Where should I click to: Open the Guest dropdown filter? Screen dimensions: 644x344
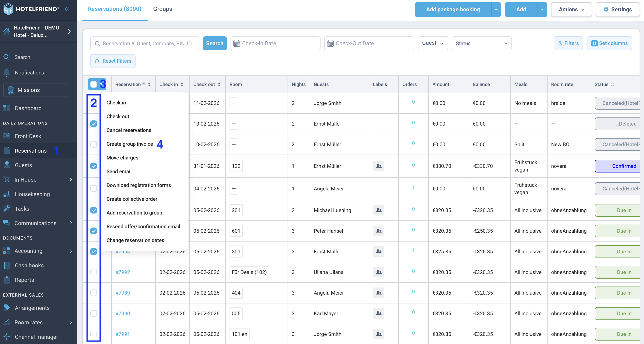pos(433,43)
